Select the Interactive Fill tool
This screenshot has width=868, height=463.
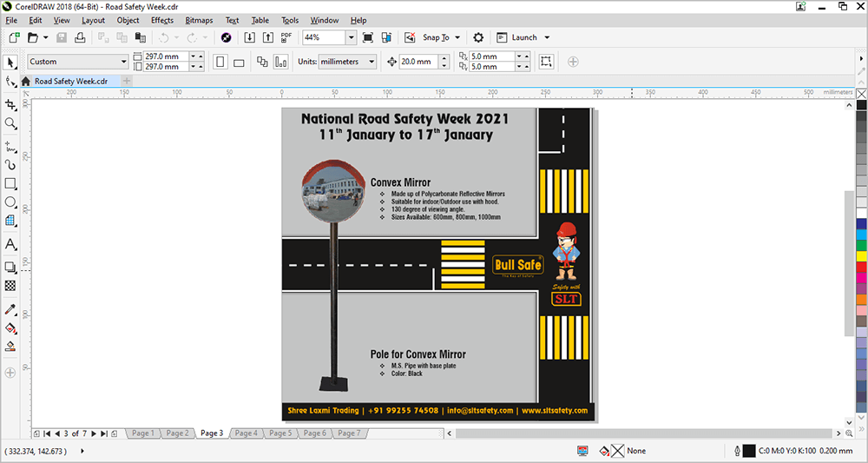pos(10,327)
